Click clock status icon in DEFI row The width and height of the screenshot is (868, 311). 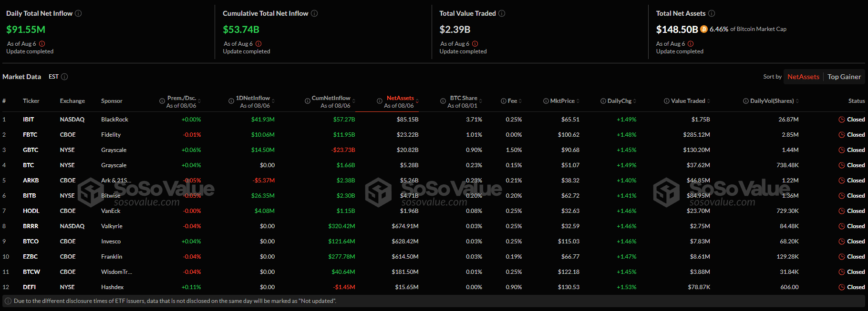(x=842, y=287)
